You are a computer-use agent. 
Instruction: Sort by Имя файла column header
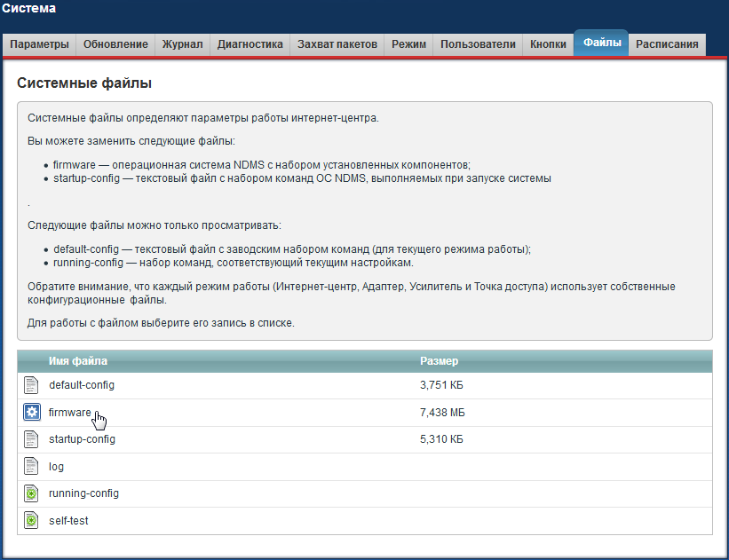coord(78,361)
